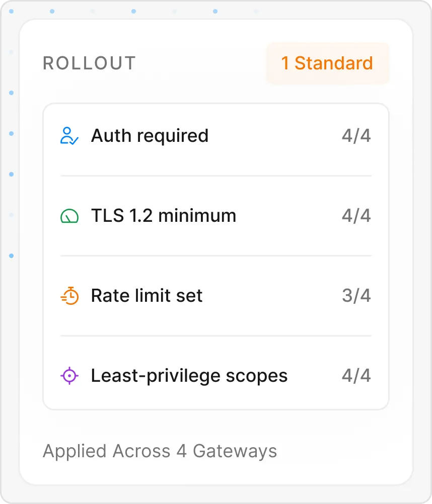The image size is (432, 504).
Task: Click the word Standard in the orange badge
Action: (x=334, y=63)
